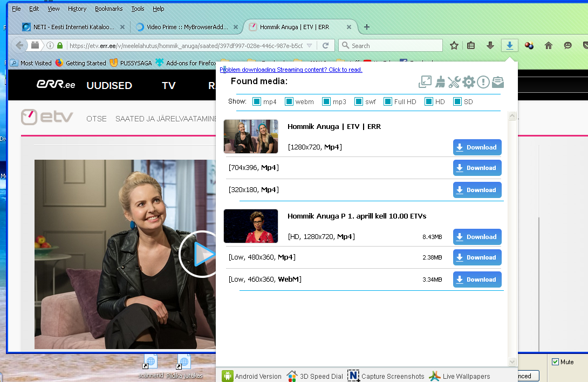Download the Low 480x360 Mp4 2.38MB file
Viewport: 588px width, 382px height.
[x=477, y=257]
